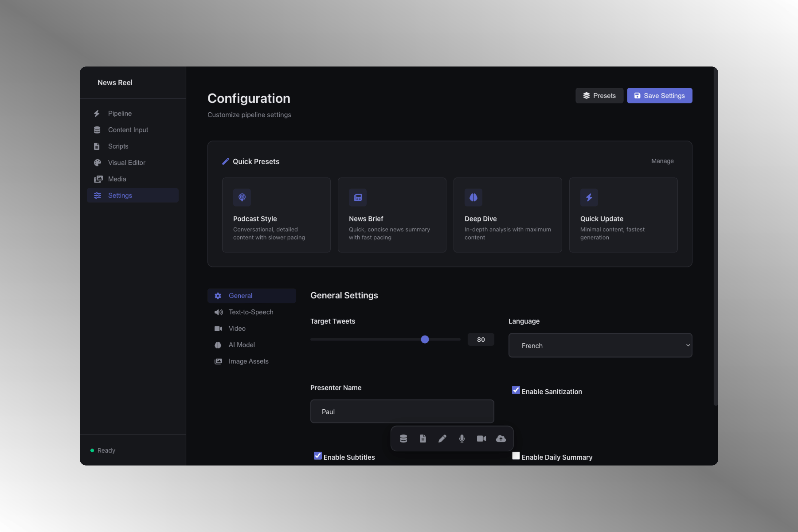Click the Target Tweets slider handle
The height and width of the screenshot is (532, 798).
pos(425,339)
